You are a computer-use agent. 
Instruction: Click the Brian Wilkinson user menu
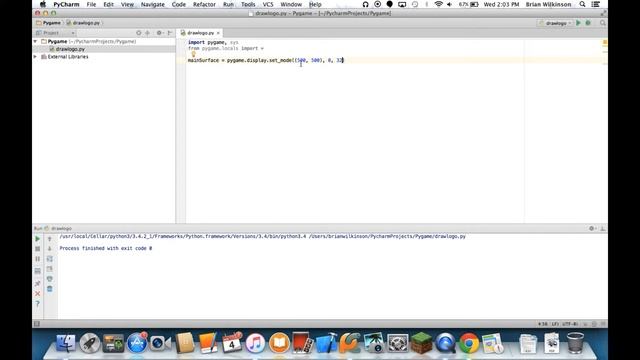coord(548,4)
